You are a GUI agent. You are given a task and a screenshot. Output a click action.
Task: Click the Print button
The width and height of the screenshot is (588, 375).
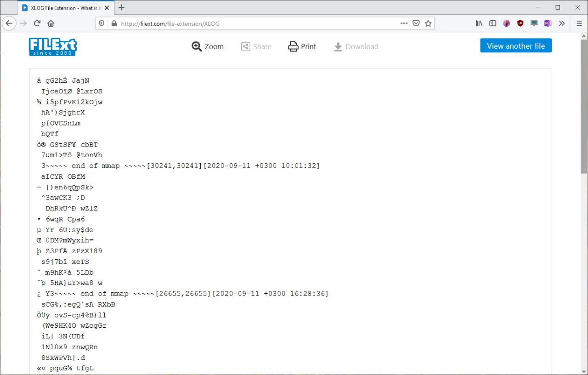click(x=302, y=46)
